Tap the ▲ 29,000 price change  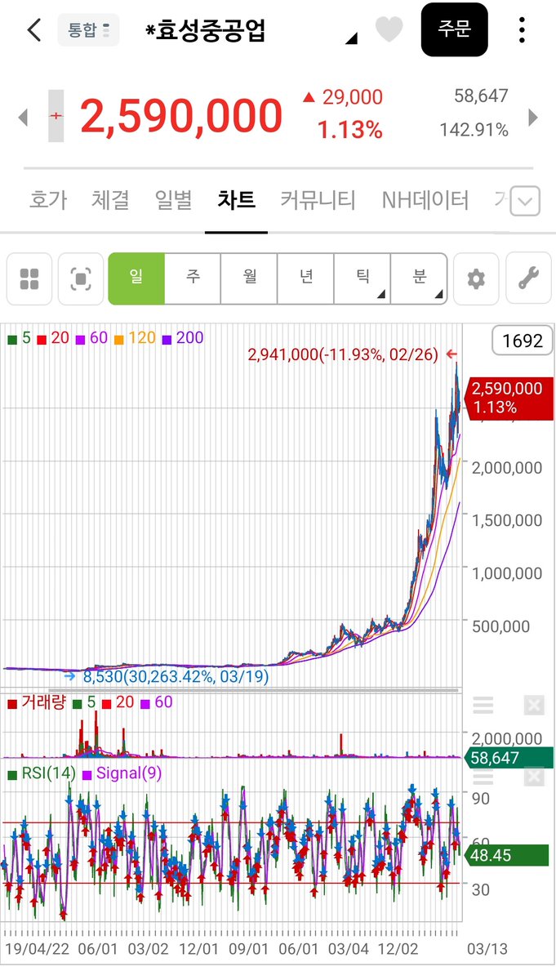tap(342, 97)
